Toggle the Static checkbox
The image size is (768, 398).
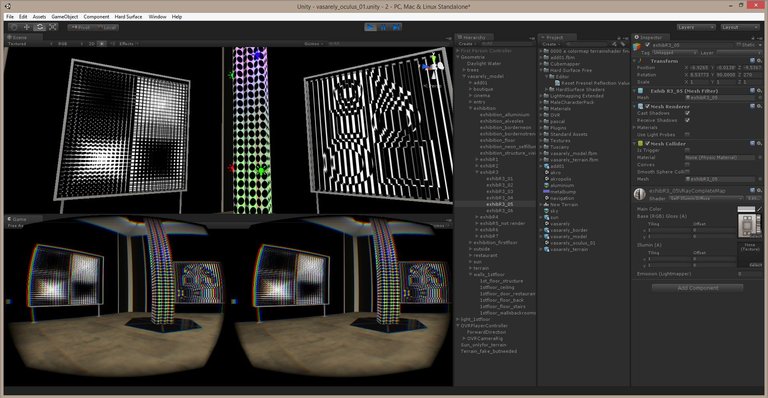click(738, 45)
